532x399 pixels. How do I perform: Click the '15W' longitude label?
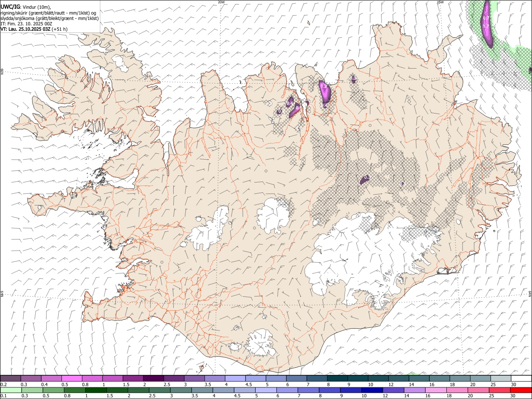pos(440,2)
